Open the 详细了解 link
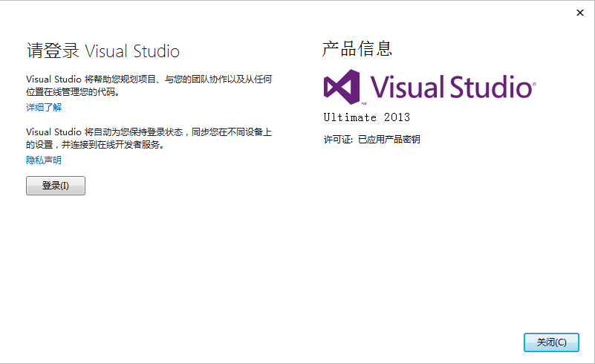The width and height of the screenshot is (595, 364). (x=44, y=108)
